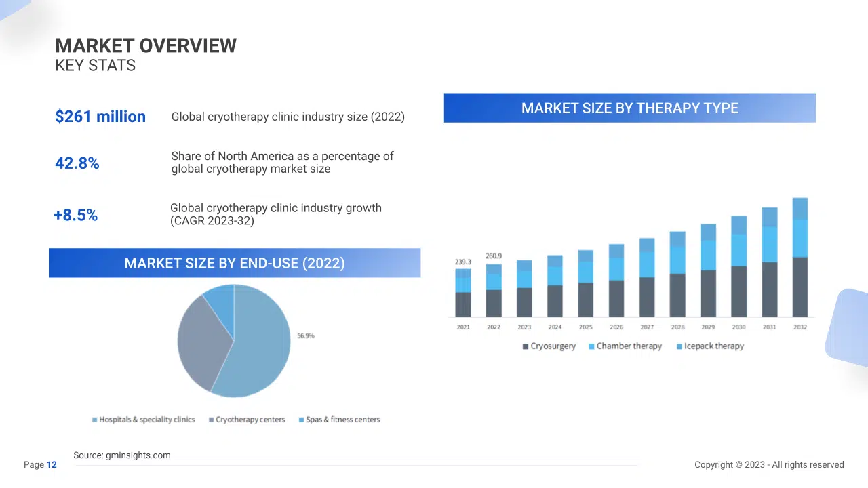Click the 239.3 data label
Image resolution: width=868 pixels, height=488 pixels.
pos(463,262)
